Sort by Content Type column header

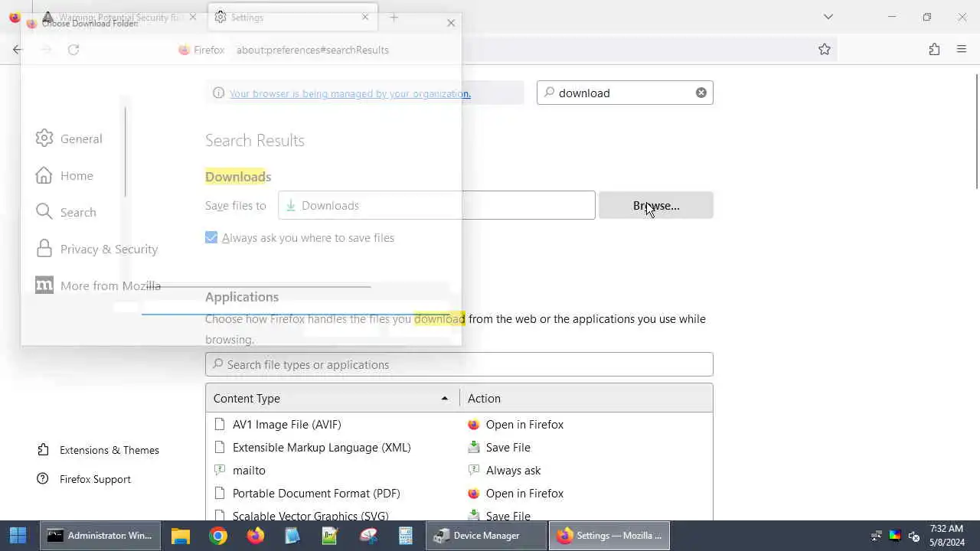(332, 398)
